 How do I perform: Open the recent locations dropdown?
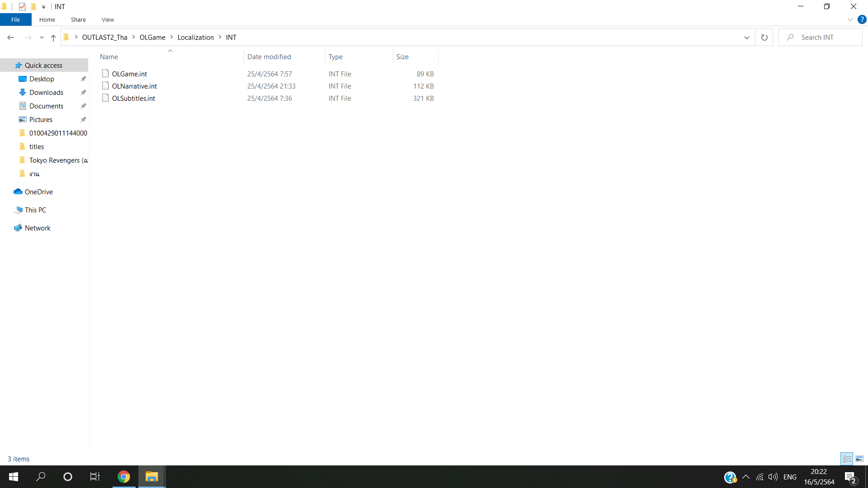click(42, 38)
